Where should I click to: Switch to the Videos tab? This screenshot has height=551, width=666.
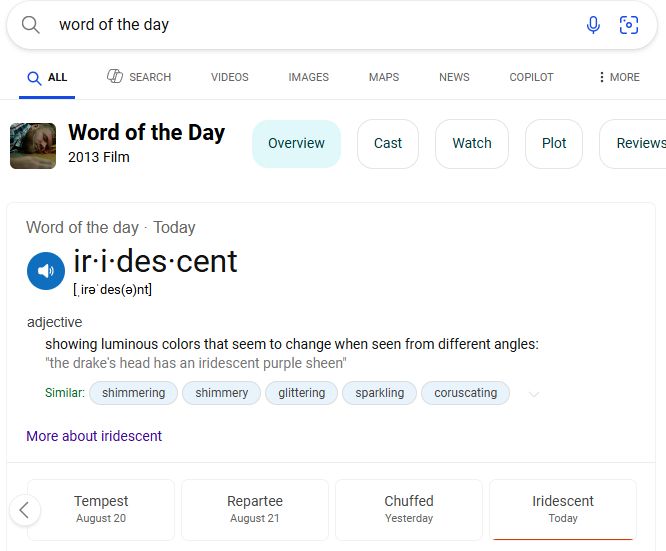tap(230, 77)
